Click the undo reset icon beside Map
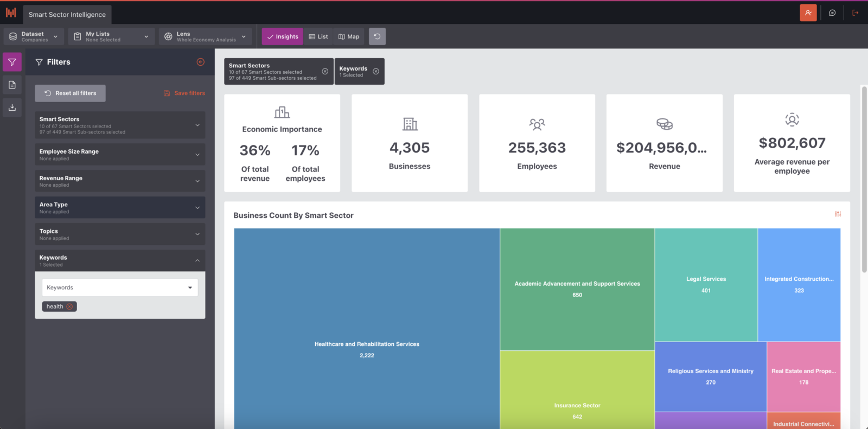The height and width of the screenshot is (429, 868). (x=377, y=36)
